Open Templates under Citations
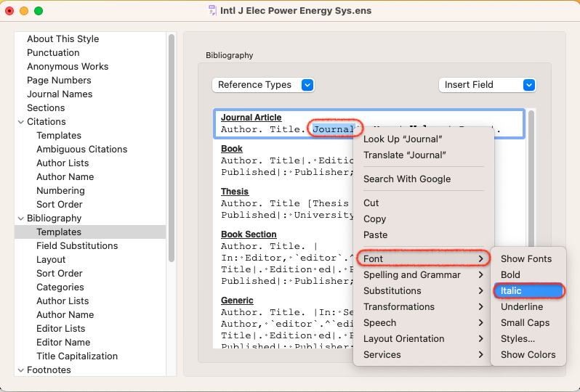Image resolution: width=580 pixels, height=392 pixels. 59,136
